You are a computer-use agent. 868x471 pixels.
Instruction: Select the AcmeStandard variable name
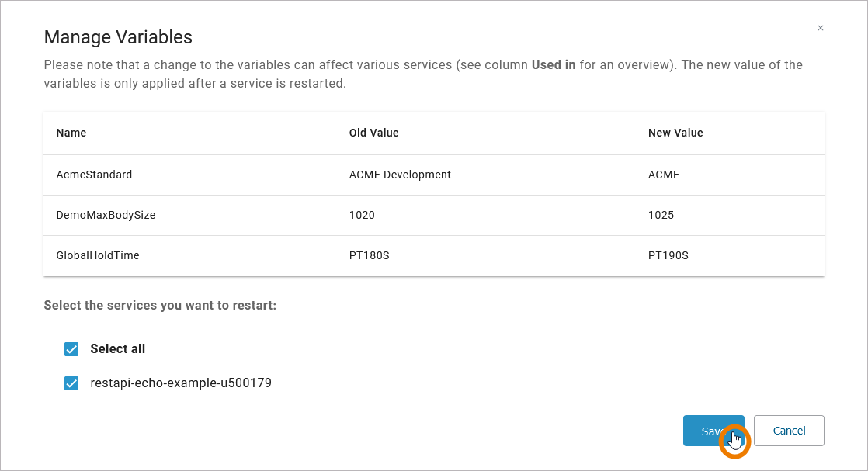point(94,175)
